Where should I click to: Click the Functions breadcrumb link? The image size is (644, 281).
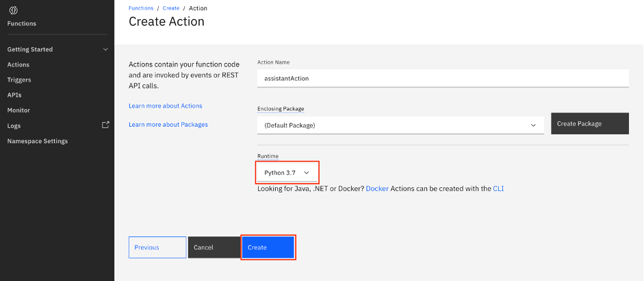pyautogui.click(x=142, y=8)
